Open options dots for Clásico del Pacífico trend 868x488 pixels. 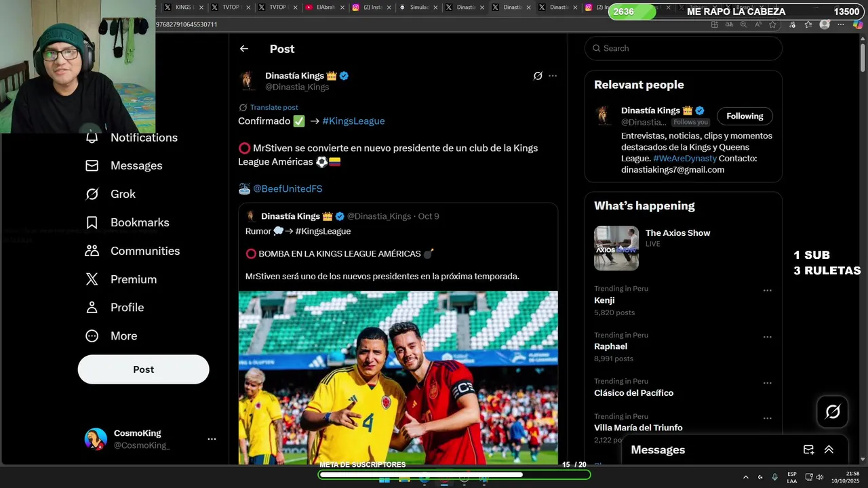coord(768,383)
